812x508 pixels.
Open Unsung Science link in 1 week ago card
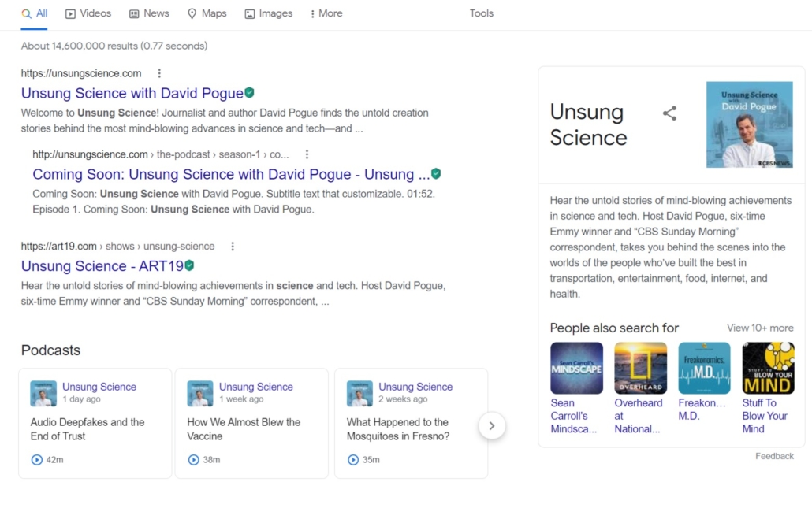click(256, 387)
